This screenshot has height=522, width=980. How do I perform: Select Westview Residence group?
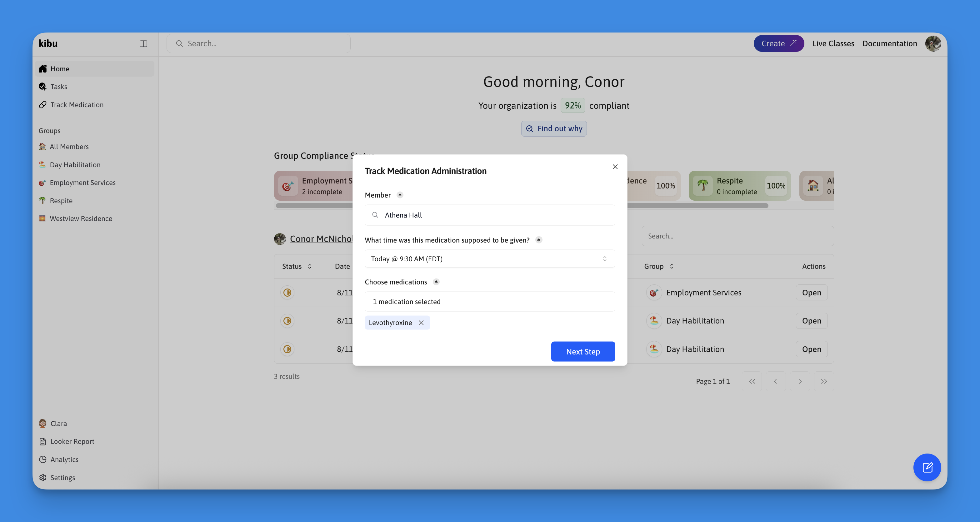(x=81, y=218)
